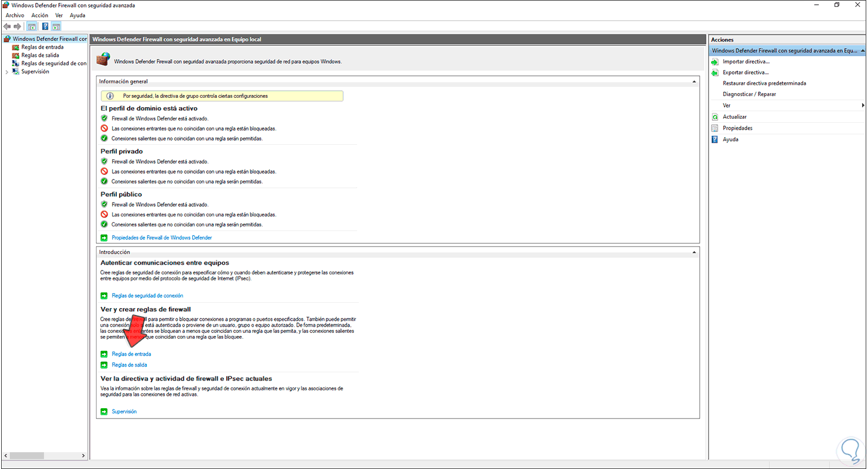Click the 'Perfil público' heading
The image size is (868, 469).
(121, 195)
